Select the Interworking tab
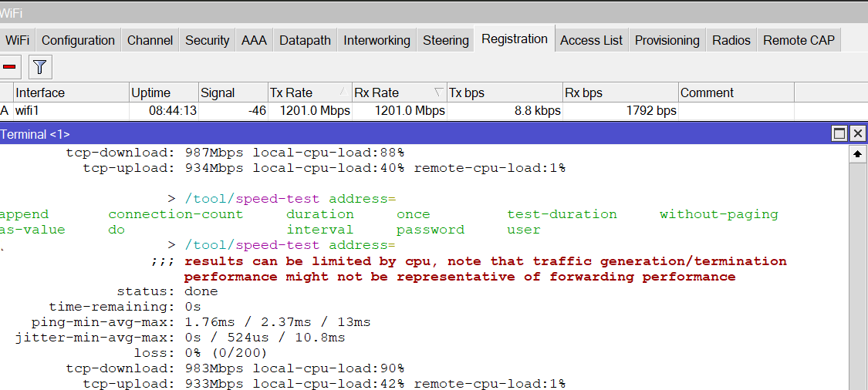Viewport: 868px width, 390px height. coord(377,40)
